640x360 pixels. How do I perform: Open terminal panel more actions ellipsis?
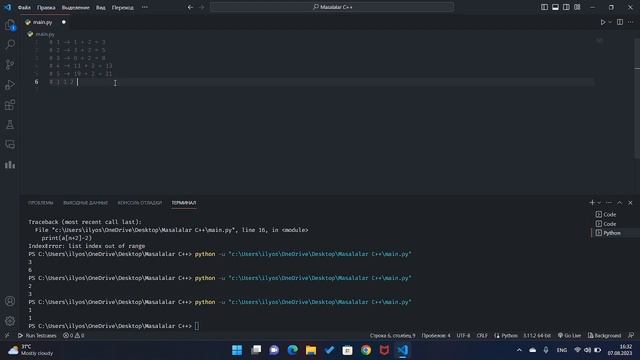point(609,203)
